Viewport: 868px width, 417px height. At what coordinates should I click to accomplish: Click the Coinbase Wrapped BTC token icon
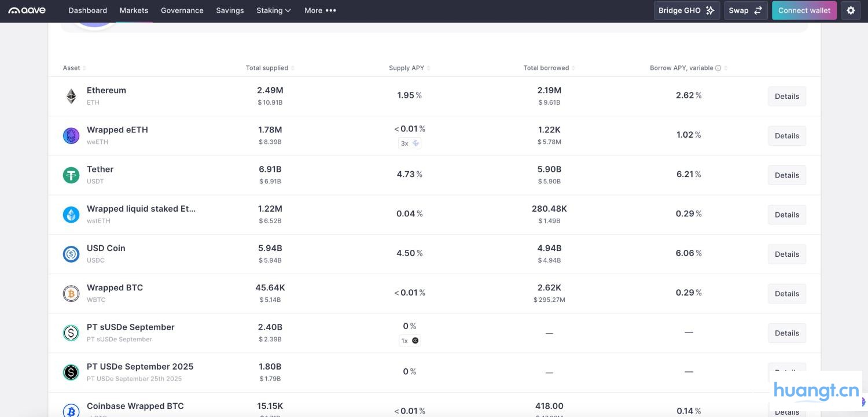(71, 411)
